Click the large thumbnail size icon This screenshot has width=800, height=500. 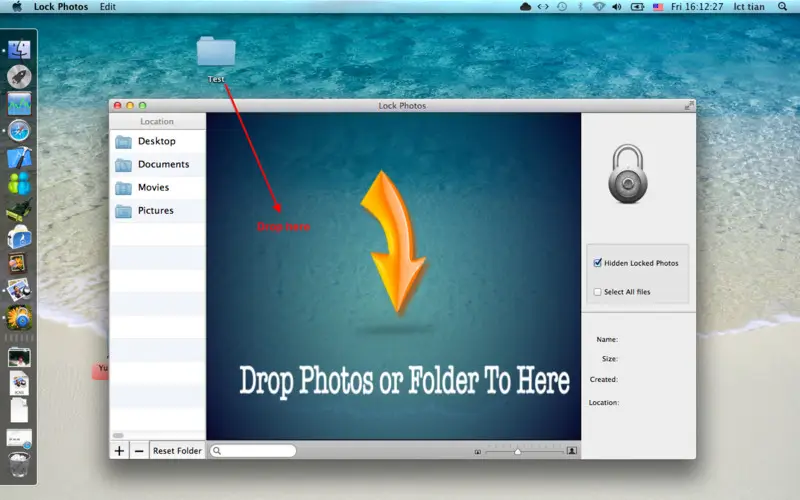click(572, 451)
